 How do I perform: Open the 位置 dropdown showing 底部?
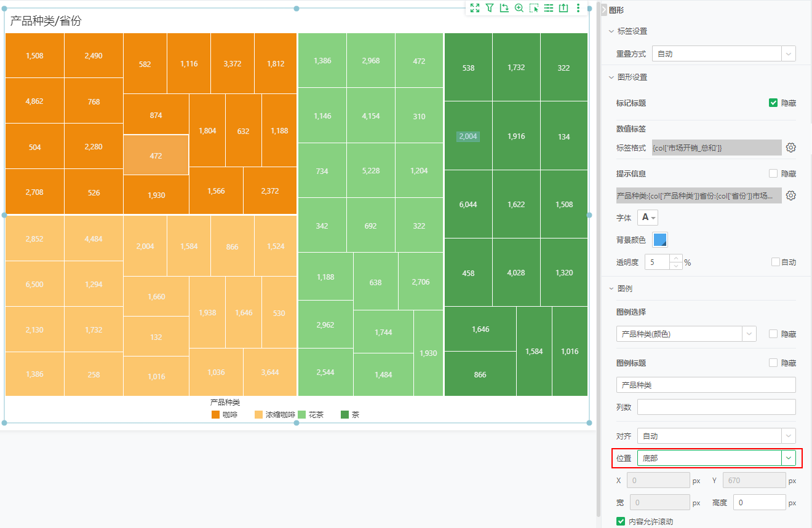(788, 458)
